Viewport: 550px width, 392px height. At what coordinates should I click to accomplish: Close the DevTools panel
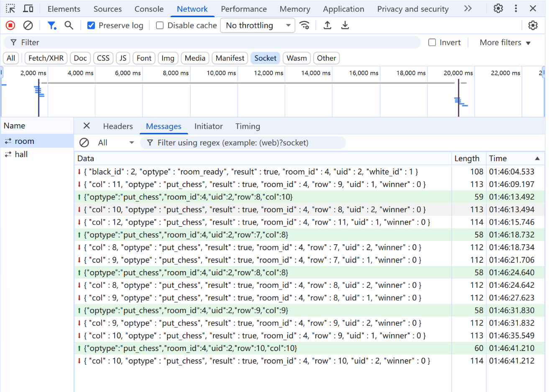point(533,8)
